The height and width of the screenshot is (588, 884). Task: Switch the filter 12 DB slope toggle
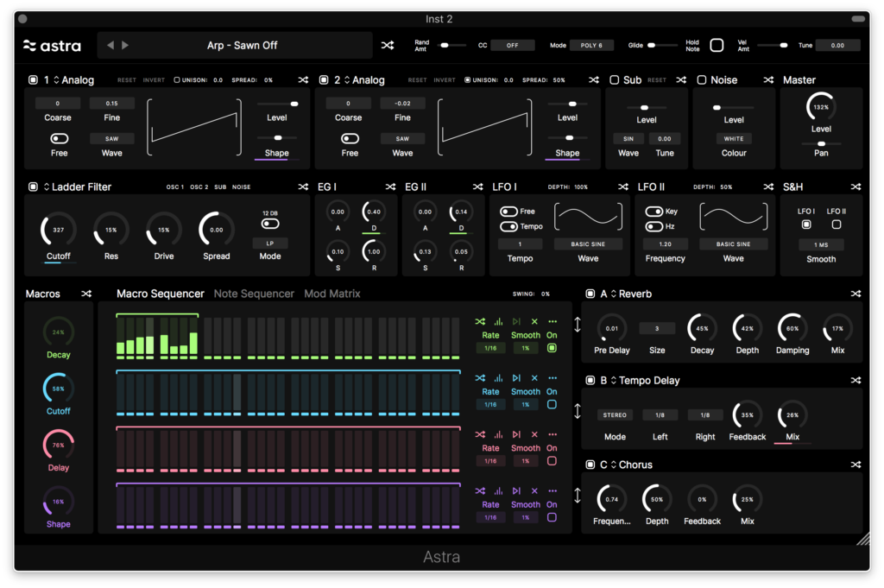coord(270,224)
